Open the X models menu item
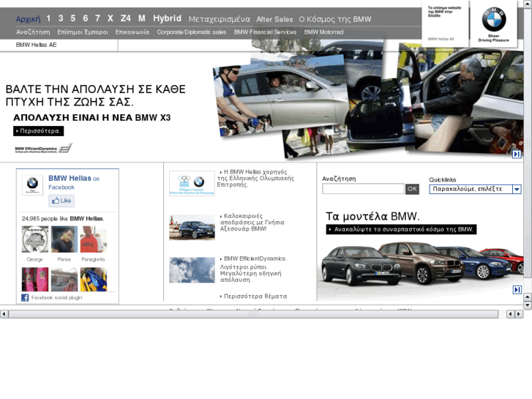The image size is (532, 399). tap(110, 18)
